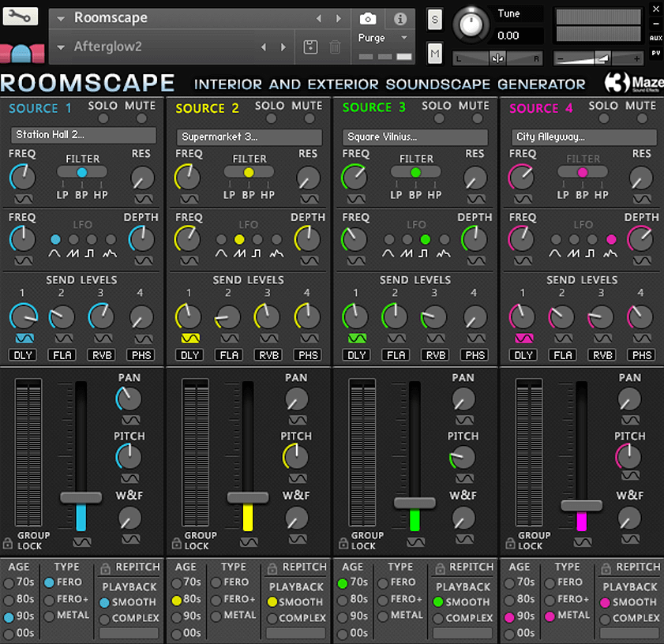Expand the Purge dropdown menu
Viewport: 664px width, 644px height.
tap(404, 38)
